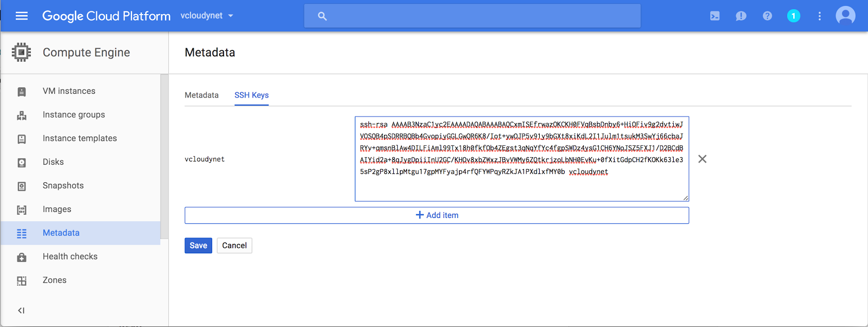Show notifications badge with 1
Viewport: 868px width, 327px height.
[794, 16]
